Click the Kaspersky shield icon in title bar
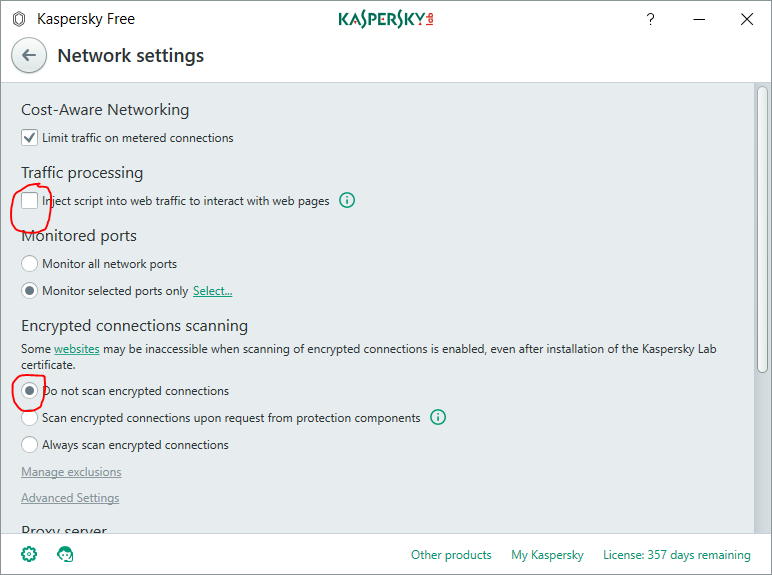The height and width of the screenshot is (575, 772). tap(19, 19)
